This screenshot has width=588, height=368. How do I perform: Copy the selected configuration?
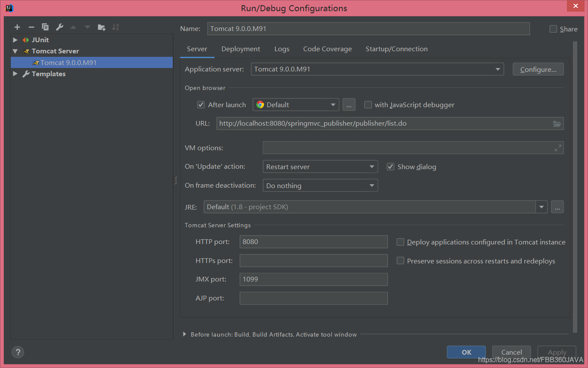click(x=45, y=27)
